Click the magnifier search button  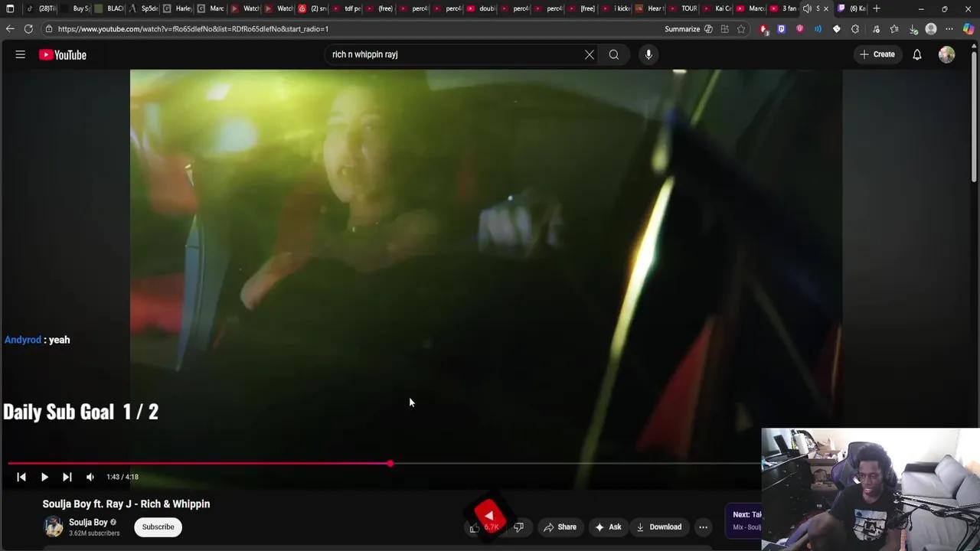pyautogui.click(x=614, y=54)
